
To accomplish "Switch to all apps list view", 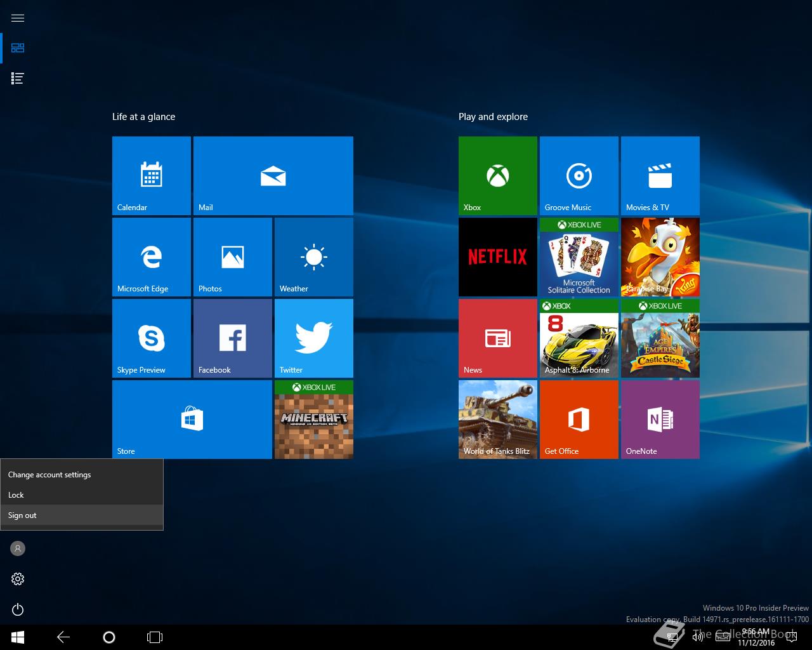I will click(18, 79).
